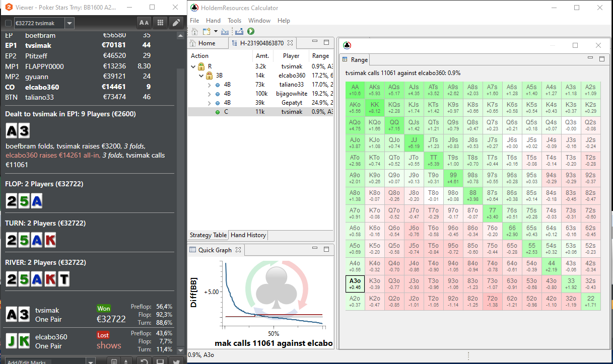Click the Action column header
Screen dimensions: 613x364
pyautogui.click(x=220, y=56)
